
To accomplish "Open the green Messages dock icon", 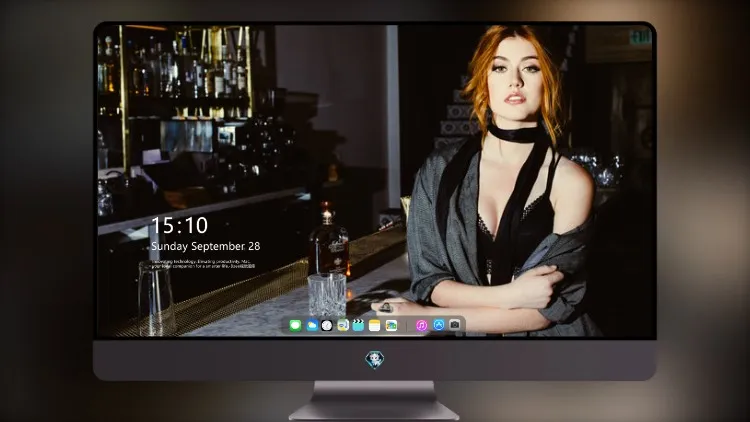I will (295, 325).
